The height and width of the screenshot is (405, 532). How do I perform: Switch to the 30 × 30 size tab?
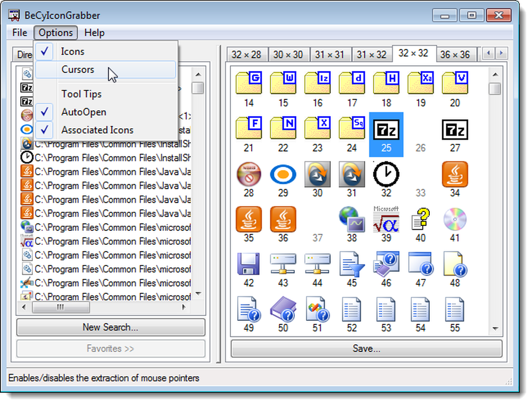click(x=288, y=55)
